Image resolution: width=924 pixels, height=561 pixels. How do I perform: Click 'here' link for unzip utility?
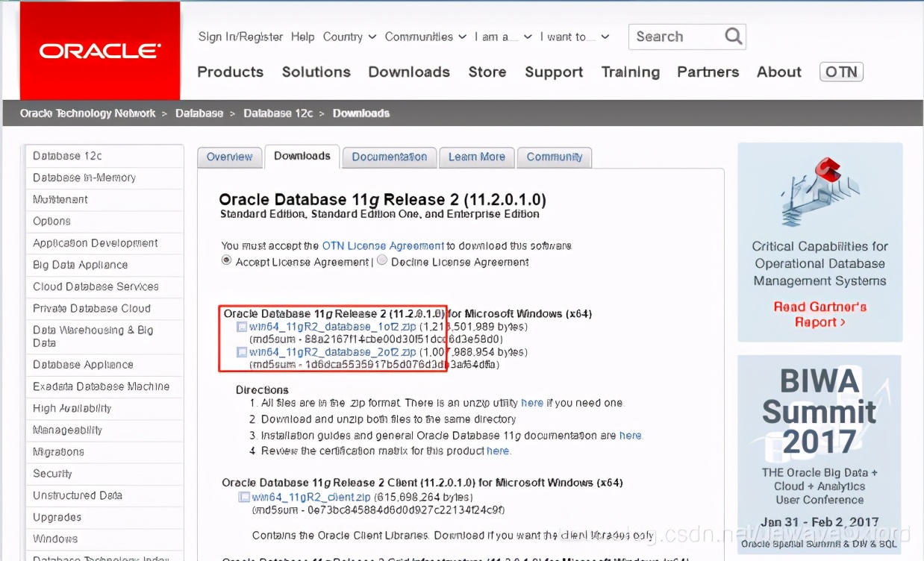532,403
